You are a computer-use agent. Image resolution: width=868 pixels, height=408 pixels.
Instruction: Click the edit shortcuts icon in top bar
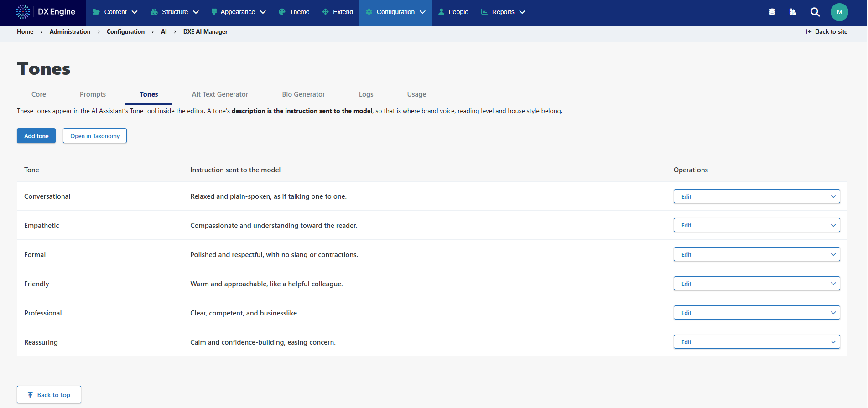pos(793,12)
